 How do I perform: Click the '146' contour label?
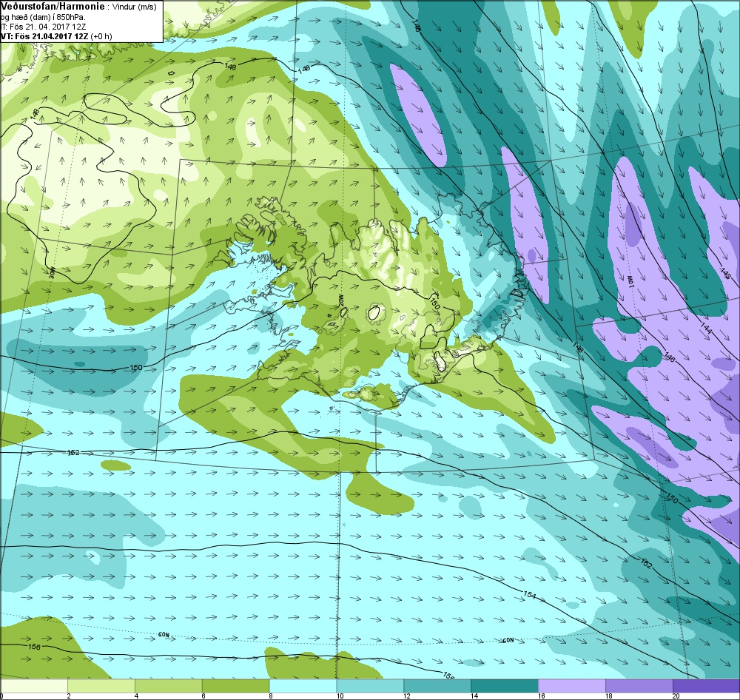click(669, 357)
